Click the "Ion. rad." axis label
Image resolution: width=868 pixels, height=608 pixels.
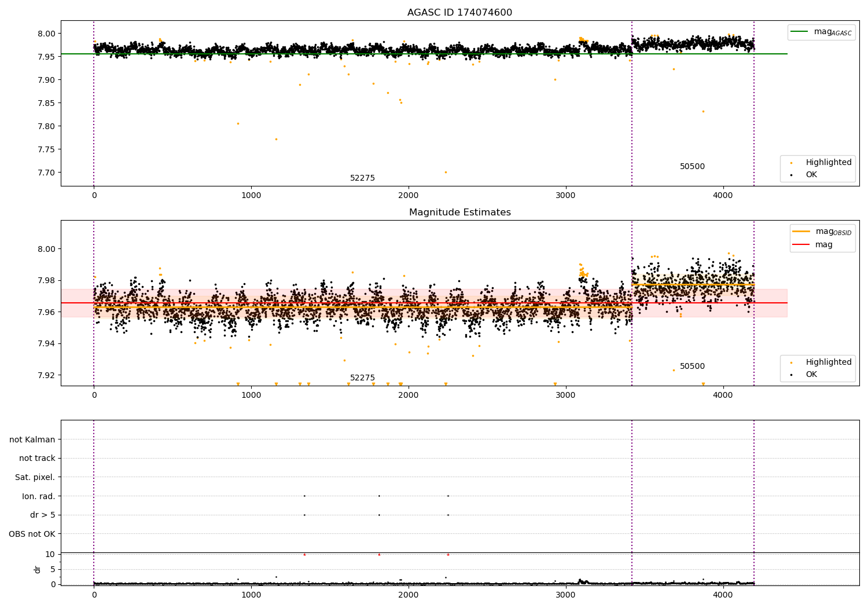coord(39,496)
